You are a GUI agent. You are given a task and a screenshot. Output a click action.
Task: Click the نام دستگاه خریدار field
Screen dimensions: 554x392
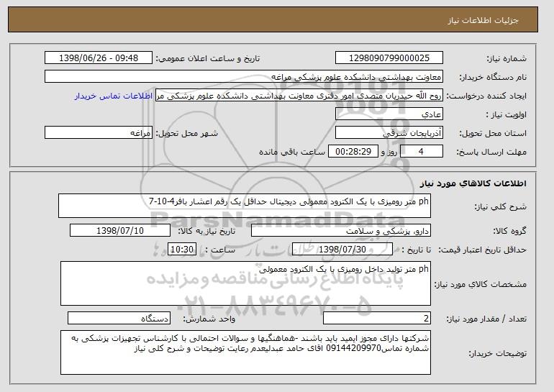pyautogui.click(x=244, y=77)
